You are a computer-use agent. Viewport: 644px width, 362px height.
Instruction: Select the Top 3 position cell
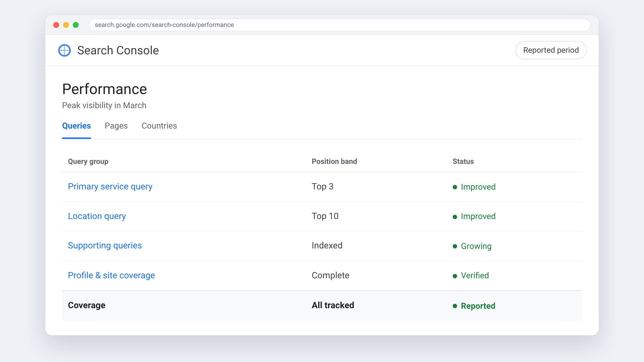tap(323, 187)
